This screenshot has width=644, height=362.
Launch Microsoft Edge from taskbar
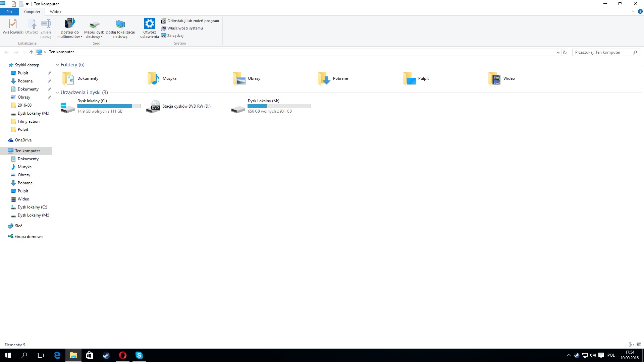coord(57,355)
